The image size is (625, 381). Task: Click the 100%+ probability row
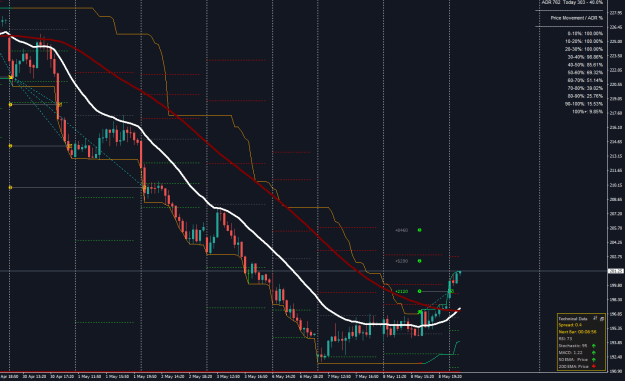coord(588,112)
